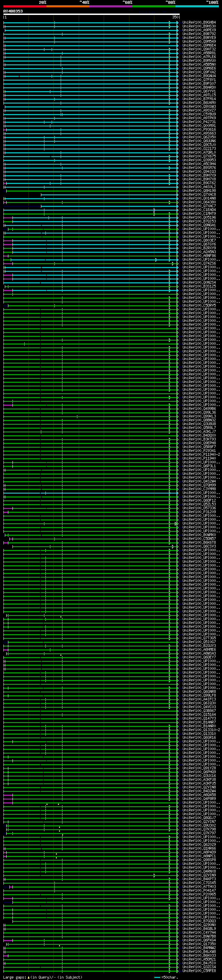This screenshot has height=980, width=222.
Task: Select hit UniRef100_A9SVZ7
Action: click(x=199, y=110)
